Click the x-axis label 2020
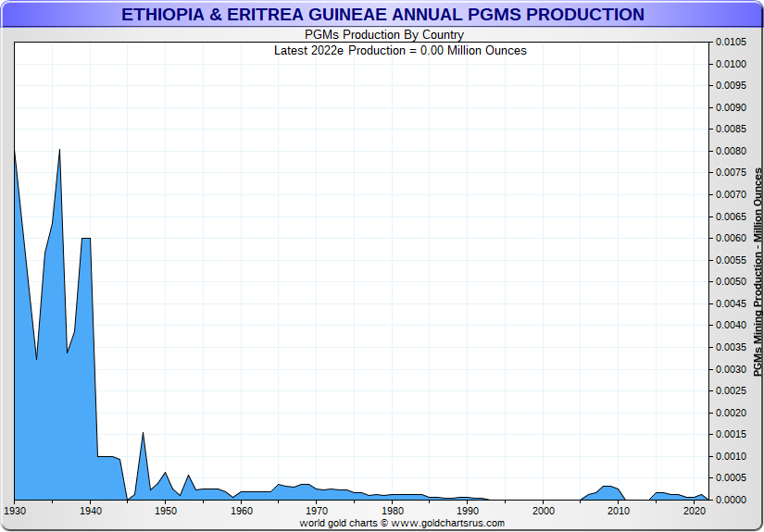764x532 pixels. tap(695, 511)
